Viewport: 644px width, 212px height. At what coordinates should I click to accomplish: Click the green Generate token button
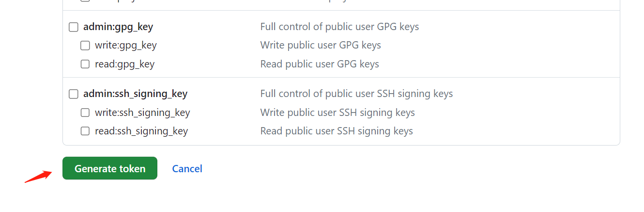tap(110, 168)
